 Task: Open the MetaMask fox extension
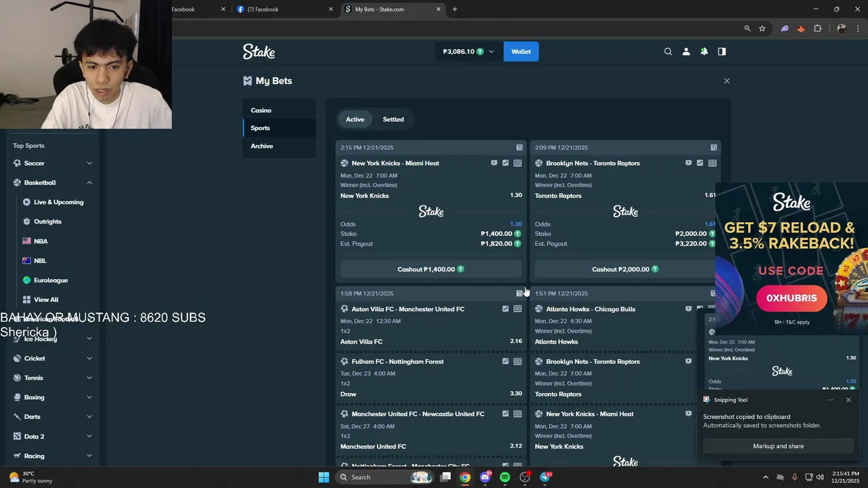click(x=801, y=28)
